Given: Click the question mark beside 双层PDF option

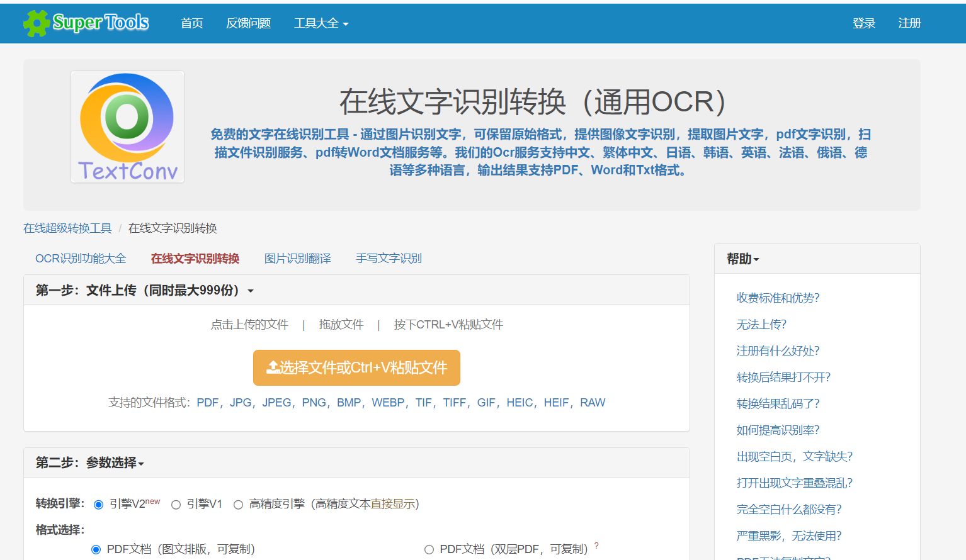Looking at the screenshot, I should (x=596, y=546).
